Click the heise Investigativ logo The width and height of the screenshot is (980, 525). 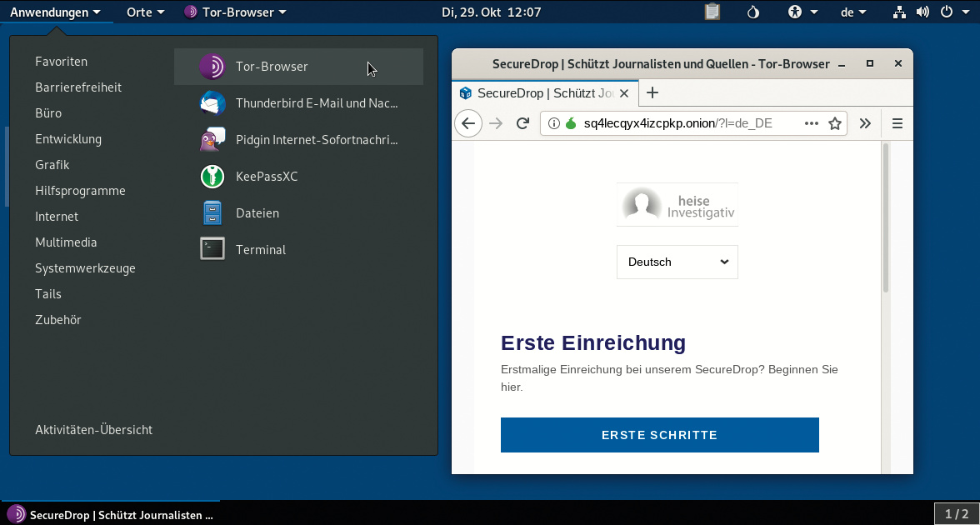677,204
